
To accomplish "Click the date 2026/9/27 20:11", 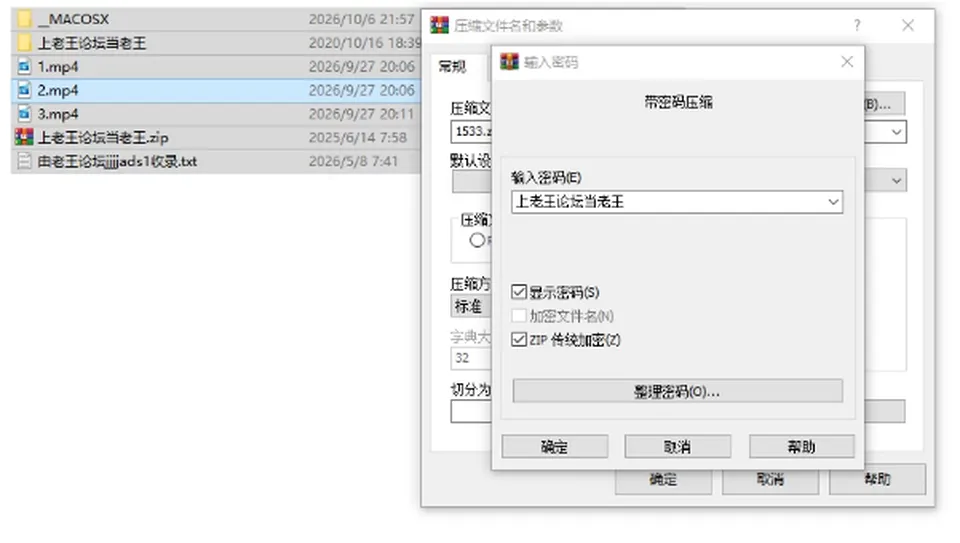I will [362, 114].
